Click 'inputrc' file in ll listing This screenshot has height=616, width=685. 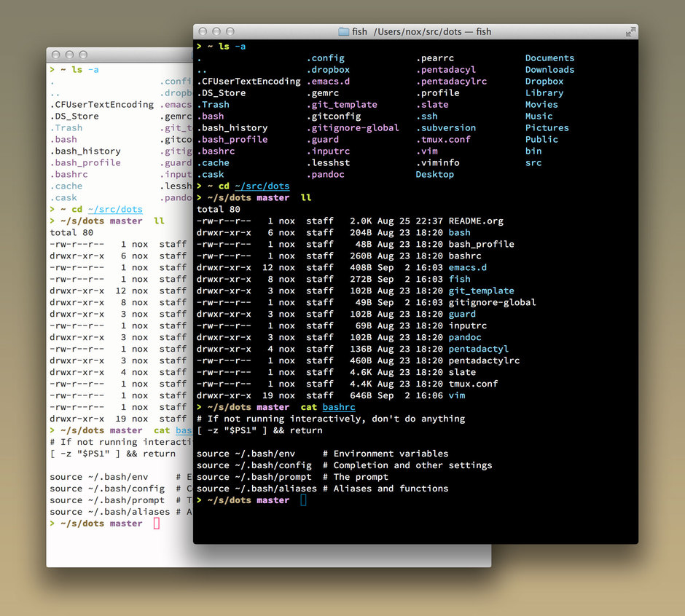pos(467,325)
